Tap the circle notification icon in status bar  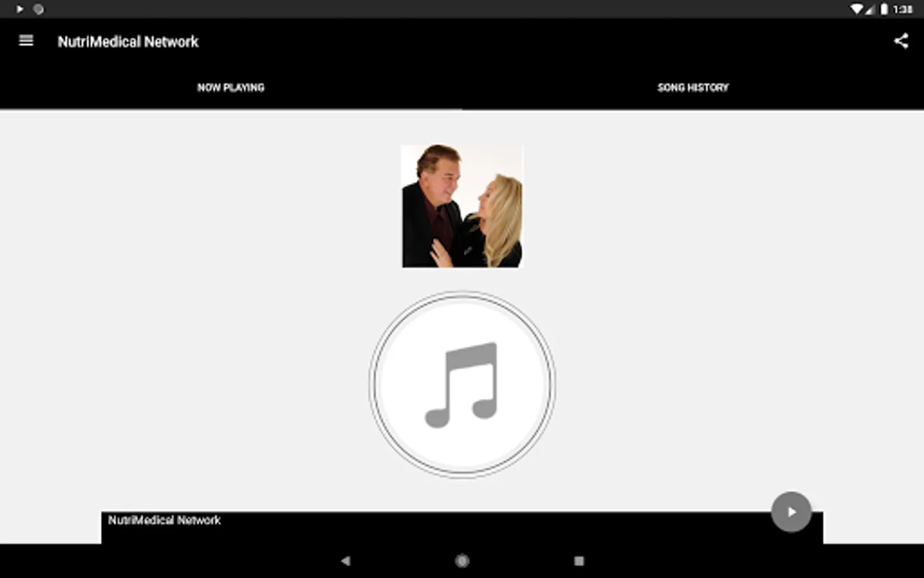pyautogui.click(x=38, y=9)
